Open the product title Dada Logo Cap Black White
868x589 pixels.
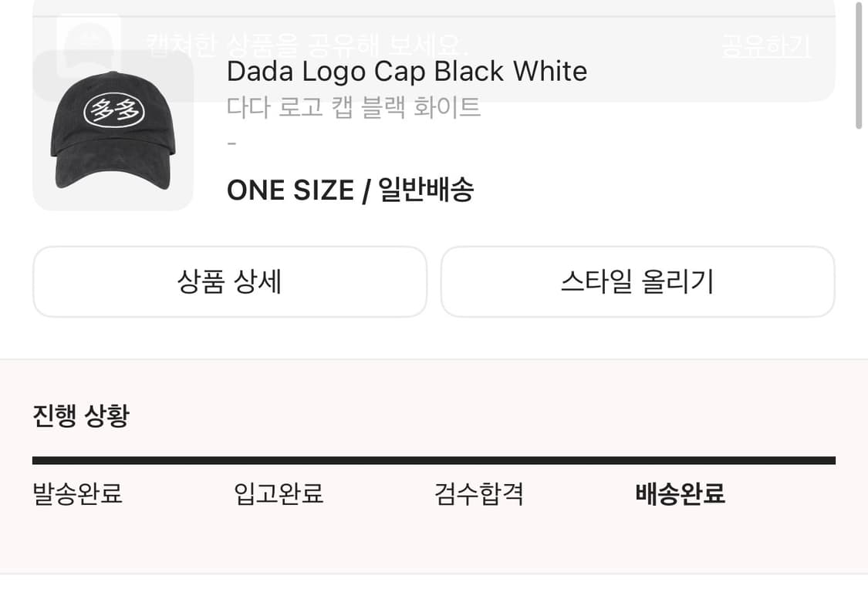(x=406, y=71)
